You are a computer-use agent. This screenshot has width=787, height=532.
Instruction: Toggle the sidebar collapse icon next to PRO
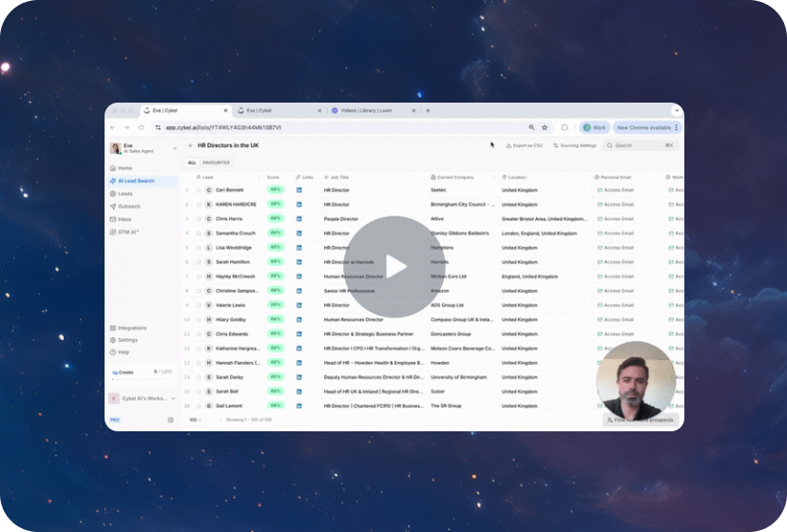(x=171, y=420)
